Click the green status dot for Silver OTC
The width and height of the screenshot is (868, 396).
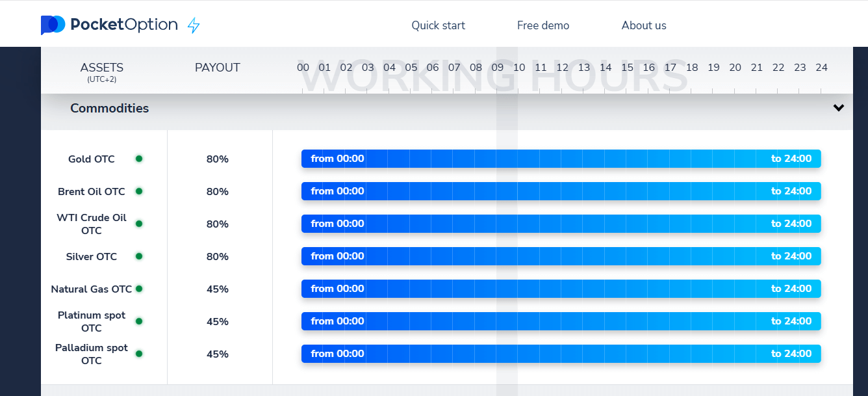(139, 256)
